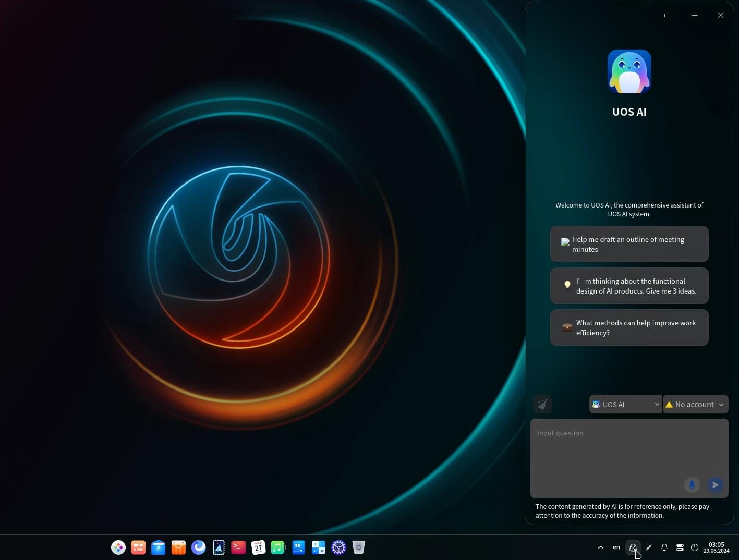Click the UOS AI penguin logo
This screenshot has width=739, height=560.
pos(629,71)
